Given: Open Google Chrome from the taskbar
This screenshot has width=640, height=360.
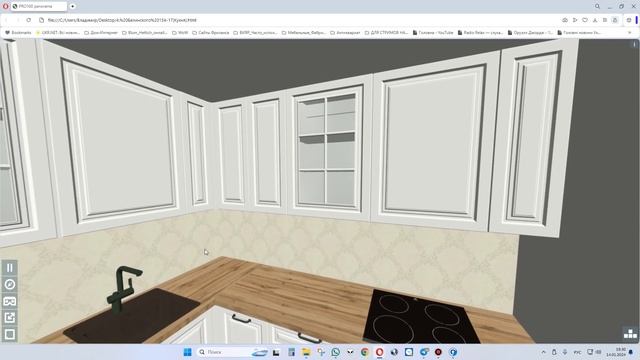Looking at the screenshot, I should [364, 352].
